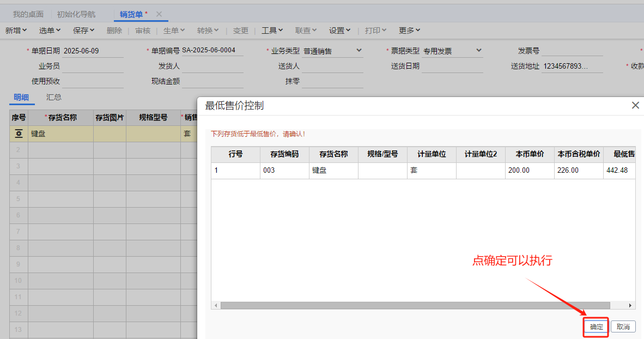Open the 选单 menu
The image size is (644, 339).
click(50, 31)
